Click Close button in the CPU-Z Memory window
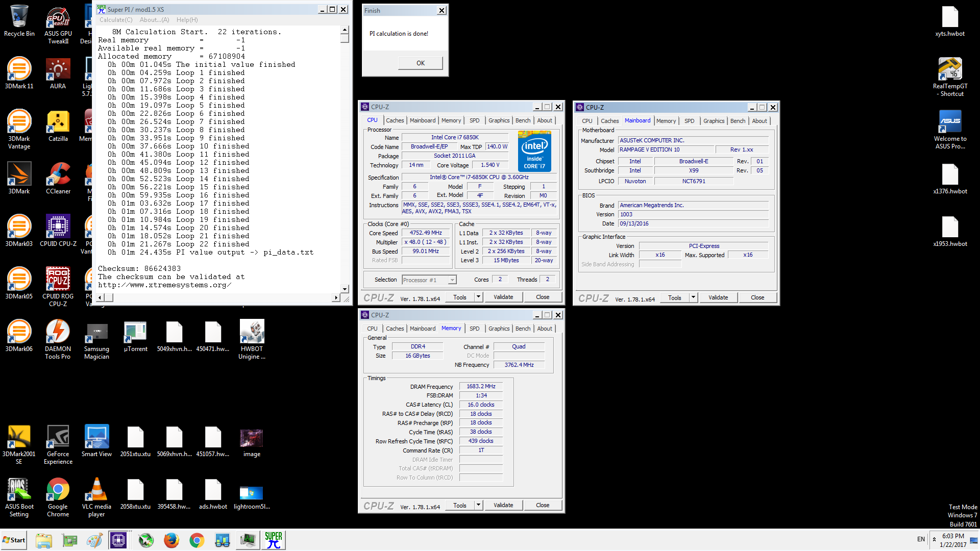Image resolution: width=980 pixels, height=551 pixels. coord(543,505)
